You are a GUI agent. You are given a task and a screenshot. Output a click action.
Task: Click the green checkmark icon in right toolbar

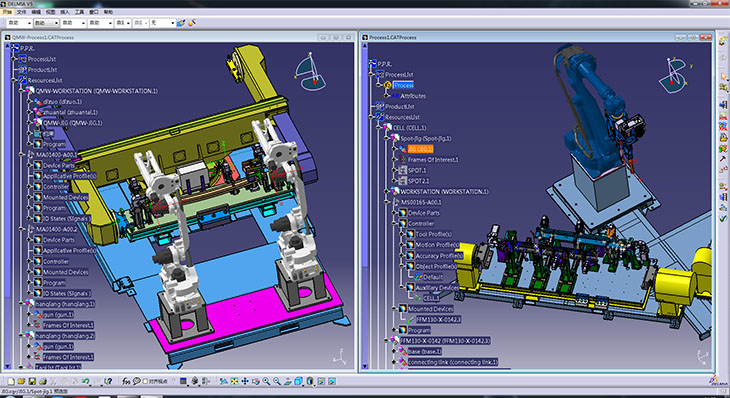tap(723, 218)
